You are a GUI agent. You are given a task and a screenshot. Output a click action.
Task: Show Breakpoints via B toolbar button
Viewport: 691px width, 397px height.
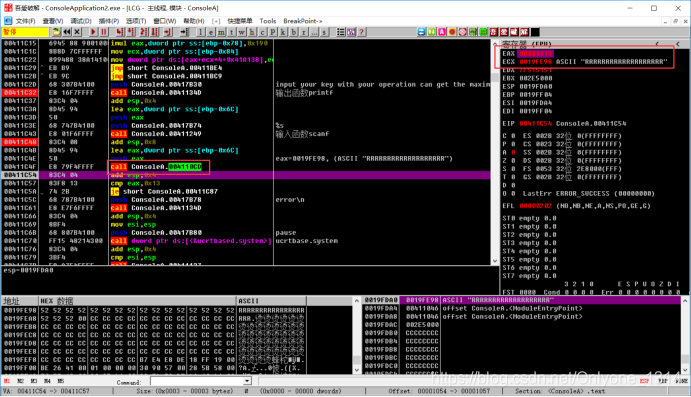(293, 32)
